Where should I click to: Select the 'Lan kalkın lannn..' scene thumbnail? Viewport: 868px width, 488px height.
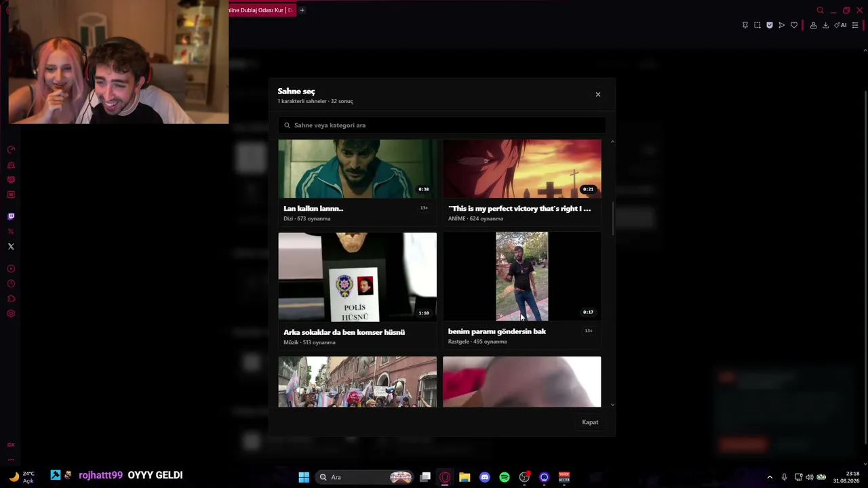point(357,169)
